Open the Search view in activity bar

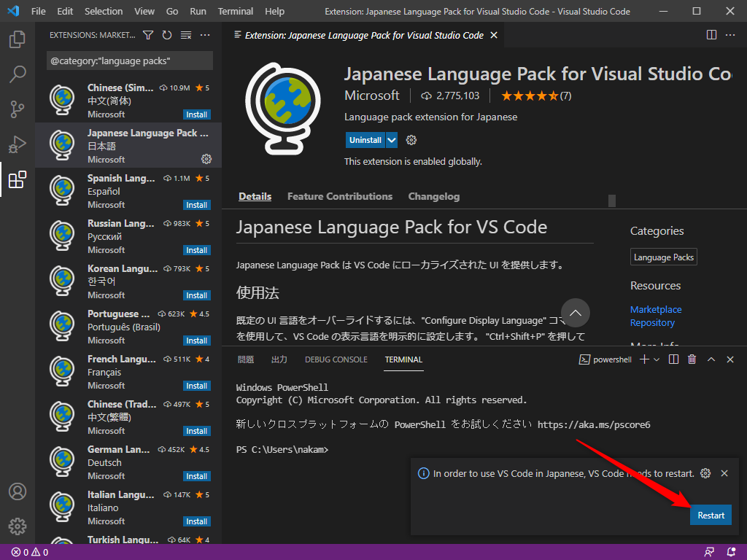coord(18,74)
